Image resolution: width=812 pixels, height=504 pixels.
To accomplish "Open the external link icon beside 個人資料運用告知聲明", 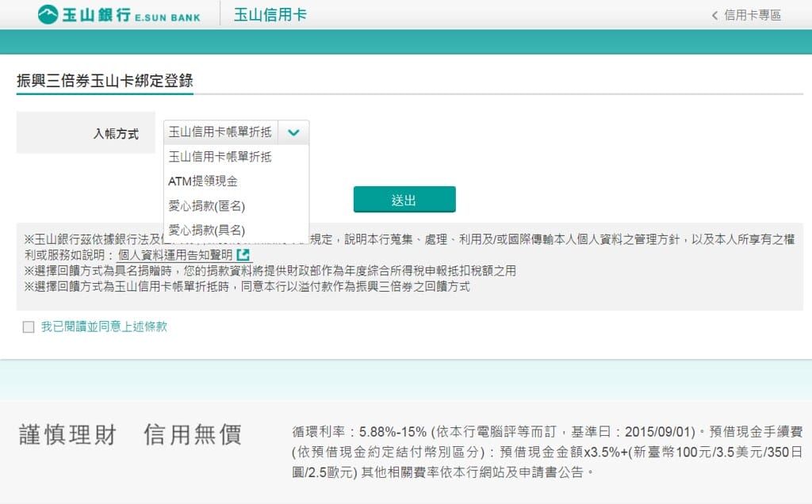I will click(243, 254).
